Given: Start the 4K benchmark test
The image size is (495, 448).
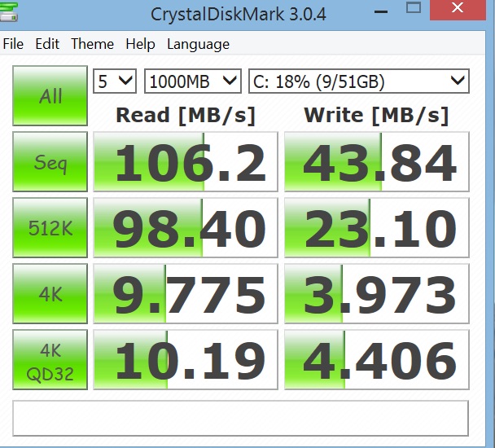Looking at the screenshot, I should (x=50, y=294).
